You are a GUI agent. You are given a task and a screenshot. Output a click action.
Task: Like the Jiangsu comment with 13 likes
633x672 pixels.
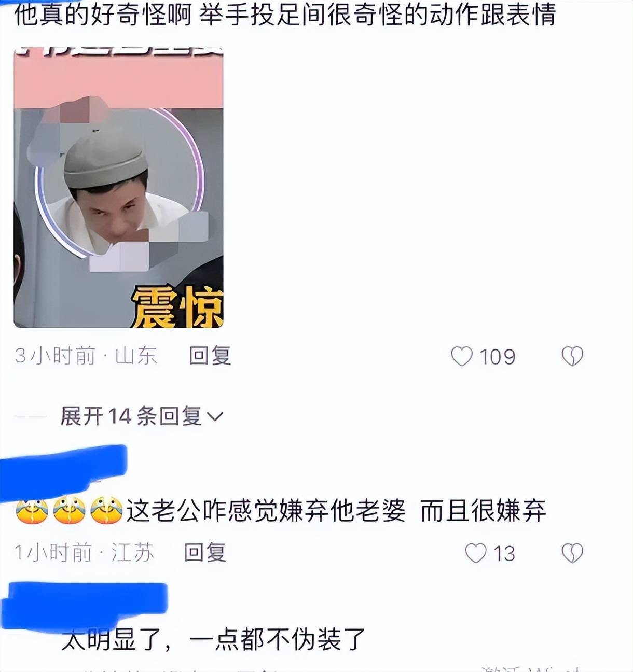(475, 553)
